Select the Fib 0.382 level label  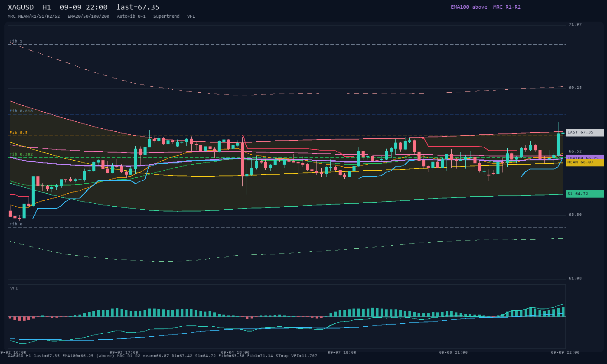(x=21, y=155)
